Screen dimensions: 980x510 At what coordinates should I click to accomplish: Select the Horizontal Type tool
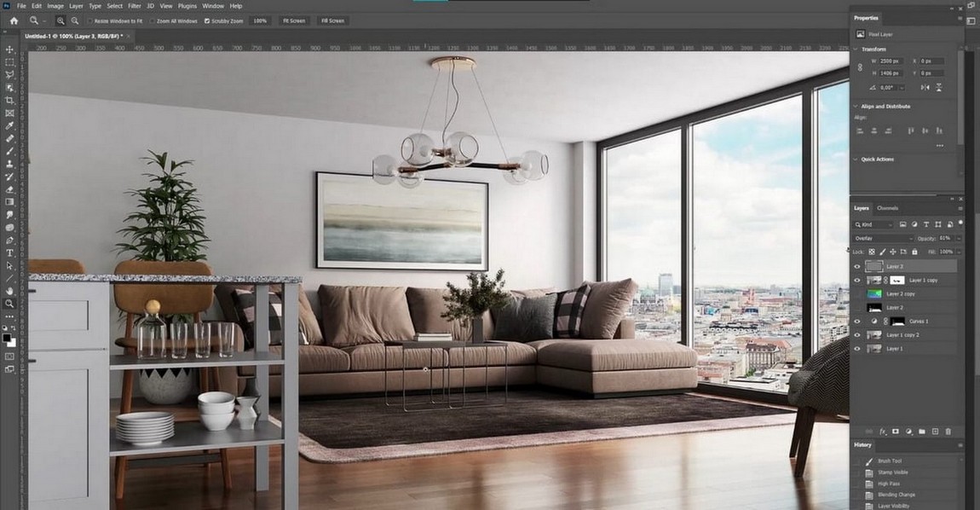pyautogui.click(x=9, y=253)
